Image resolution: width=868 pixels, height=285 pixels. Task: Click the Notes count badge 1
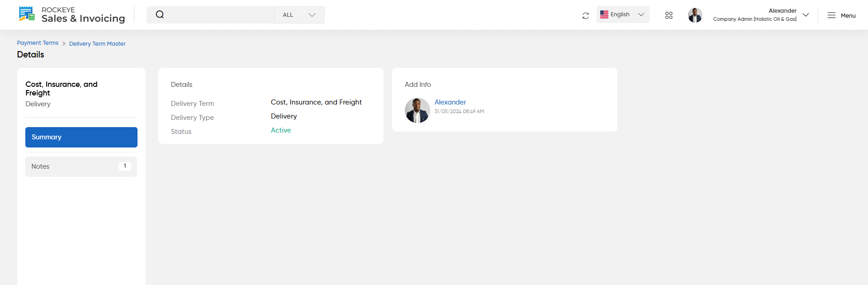[x=125, y=166]
